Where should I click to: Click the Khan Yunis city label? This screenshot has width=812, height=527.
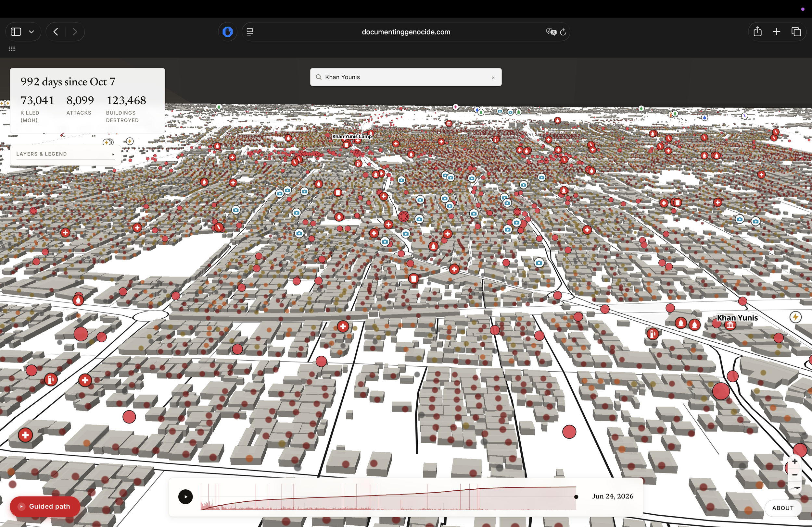pos(737,318)
